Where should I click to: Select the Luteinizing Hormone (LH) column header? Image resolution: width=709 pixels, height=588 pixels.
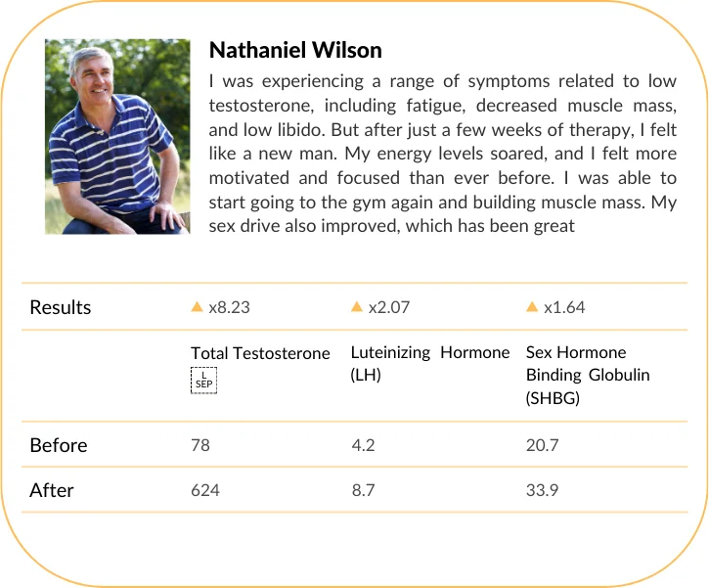coord(430,363)
